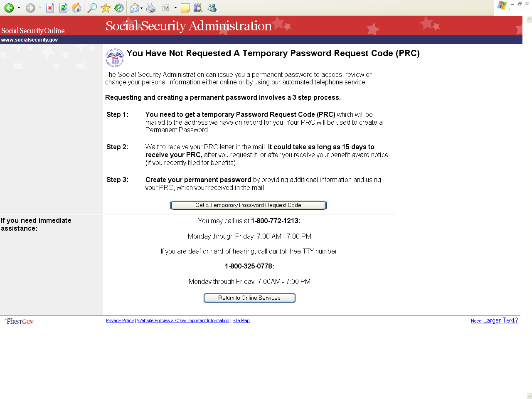Image resolution: width=532 pixels, height=399 pixels.
Task: Edit page with the Word icon
Action: point(166,8)
